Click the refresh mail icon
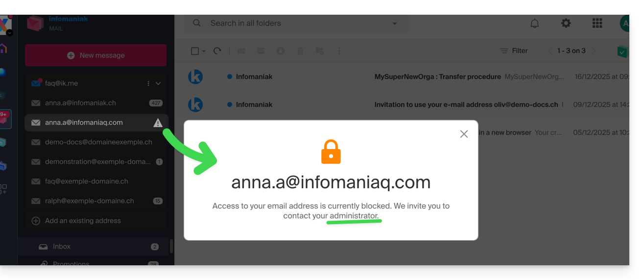Screen dimensions: 644x280 tap(217, 51)
